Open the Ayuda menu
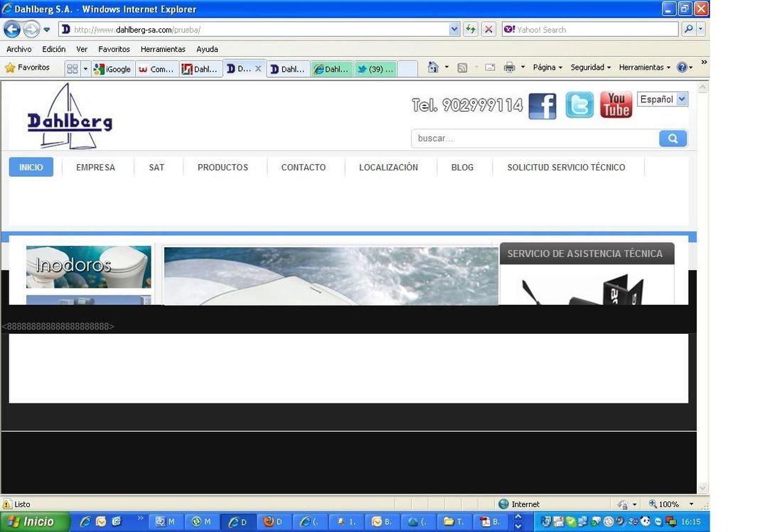The width and height of the screenshot is (782, 532). pyautogui.click(x=207, y=49)
